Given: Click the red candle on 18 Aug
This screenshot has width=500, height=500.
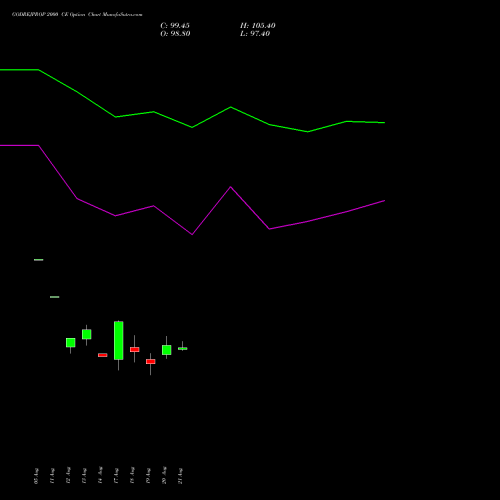Looking at the screenshot, I should click(135, 349).
